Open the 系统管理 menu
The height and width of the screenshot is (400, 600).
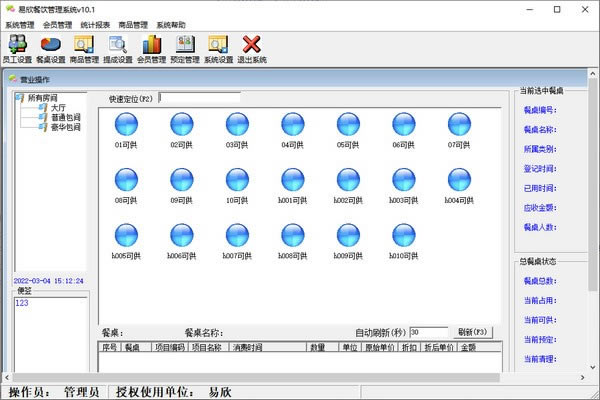20,24
